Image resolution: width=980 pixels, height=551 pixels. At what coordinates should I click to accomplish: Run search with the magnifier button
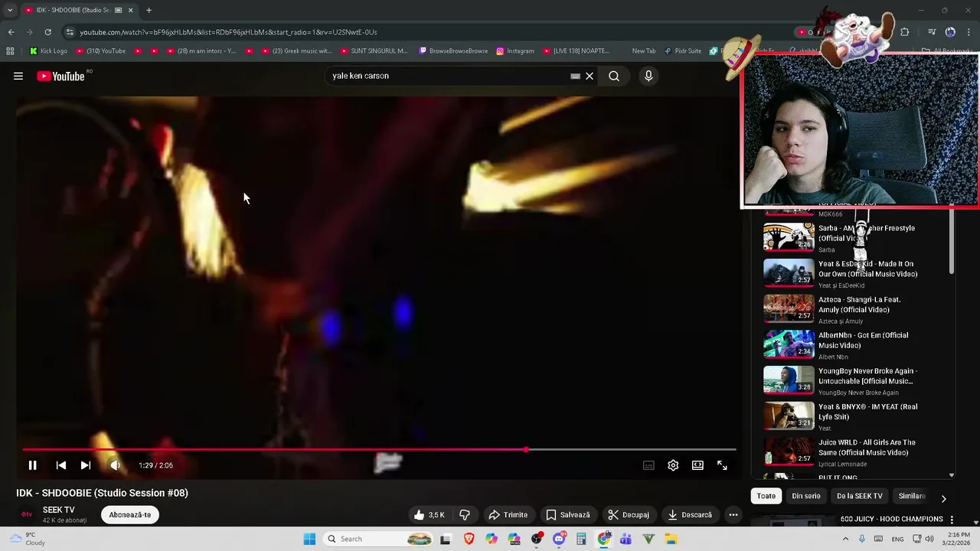614,76
